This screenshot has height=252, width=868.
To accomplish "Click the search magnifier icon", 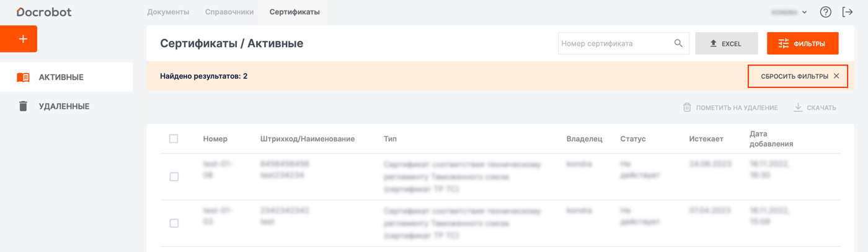I will (x=678, y=43).
